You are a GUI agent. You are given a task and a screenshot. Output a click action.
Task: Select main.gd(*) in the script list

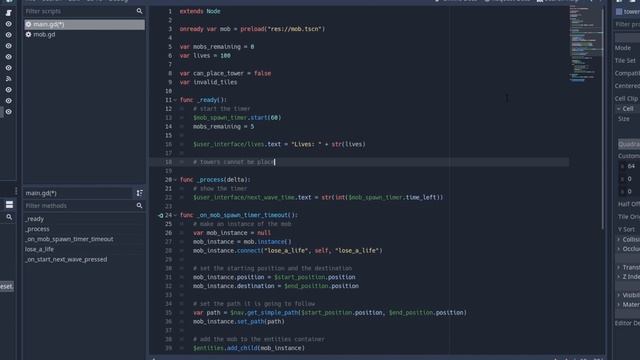(84, 24)
